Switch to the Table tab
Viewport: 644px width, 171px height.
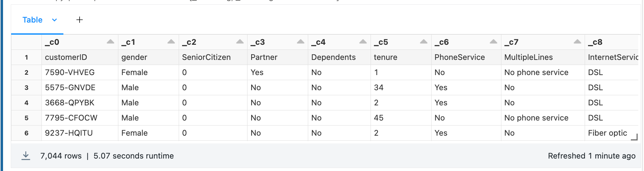pos(32,20)
